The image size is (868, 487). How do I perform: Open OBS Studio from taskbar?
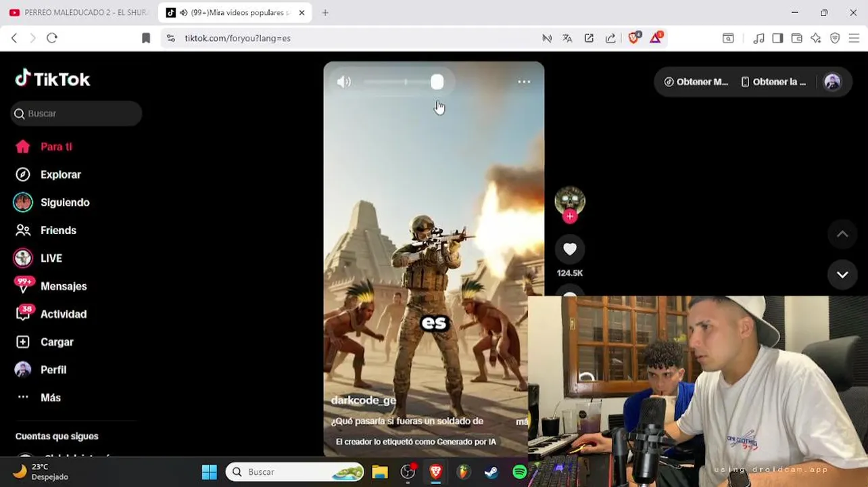(x=408, y=471)
